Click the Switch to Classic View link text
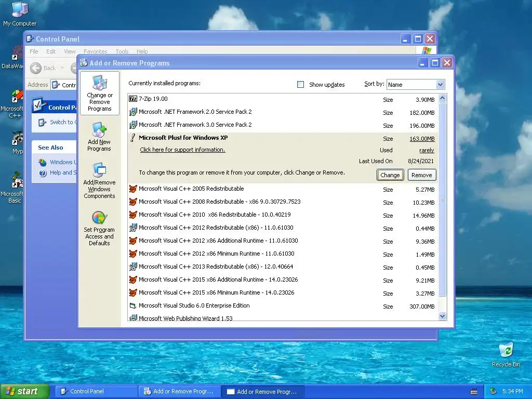Screen dimensions: 532x399 (x=63, y=123)
